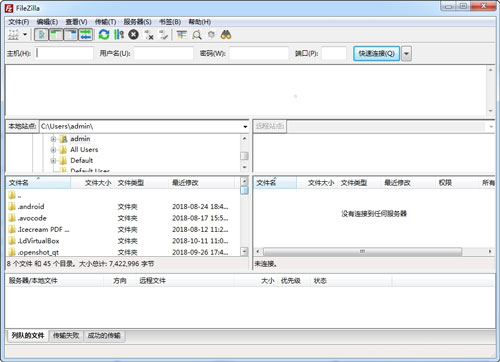Toggle the remote directory tree display
The height and width of the screenshot is (362, 500).
coord(71,35)
